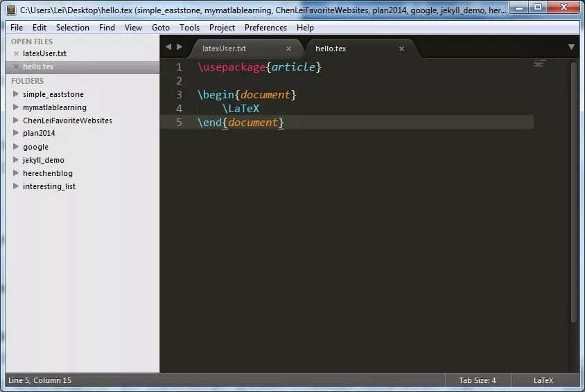Close the Sublime Text window
Viewport: 585px width, 392px height.
564,8
